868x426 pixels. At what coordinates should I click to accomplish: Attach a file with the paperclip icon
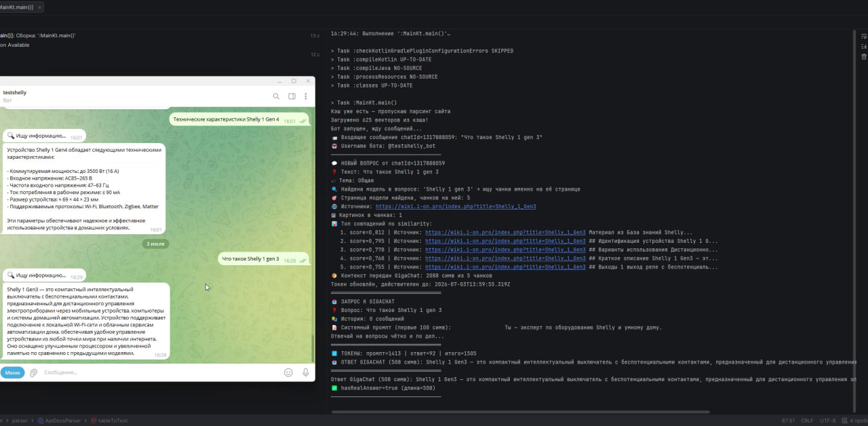[x=33, y=372]
